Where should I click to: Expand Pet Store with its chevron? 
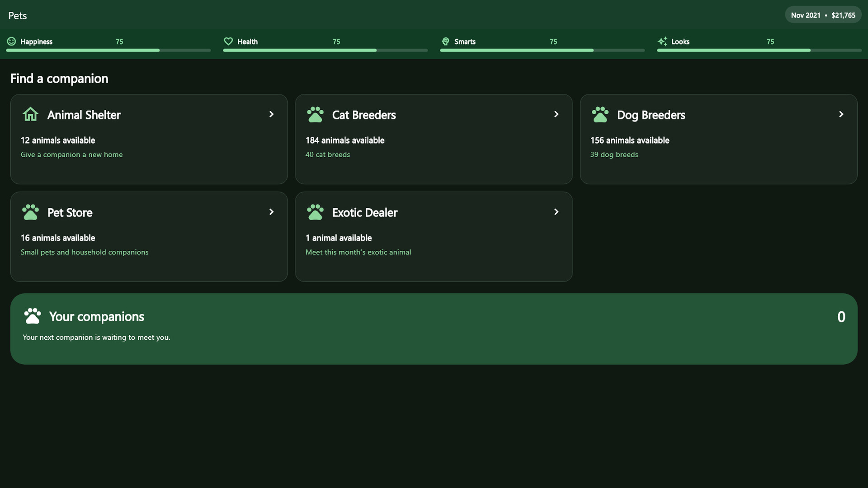click(x=271, y=212)
